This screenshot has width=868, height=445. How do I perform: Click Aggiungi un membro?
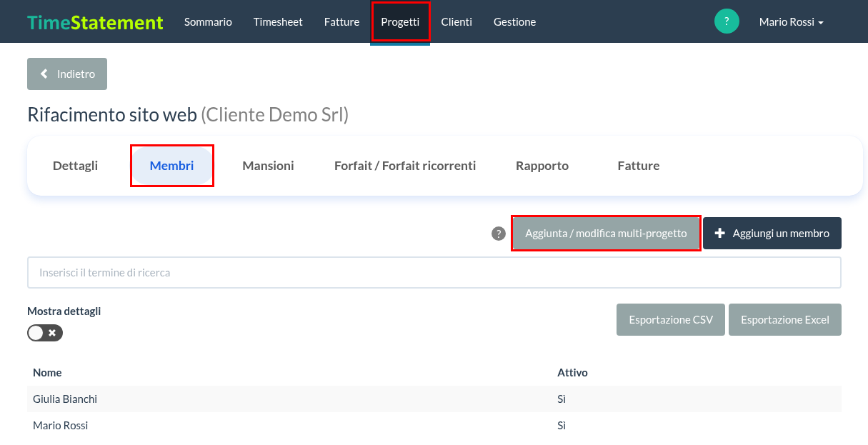coord(772,234)
